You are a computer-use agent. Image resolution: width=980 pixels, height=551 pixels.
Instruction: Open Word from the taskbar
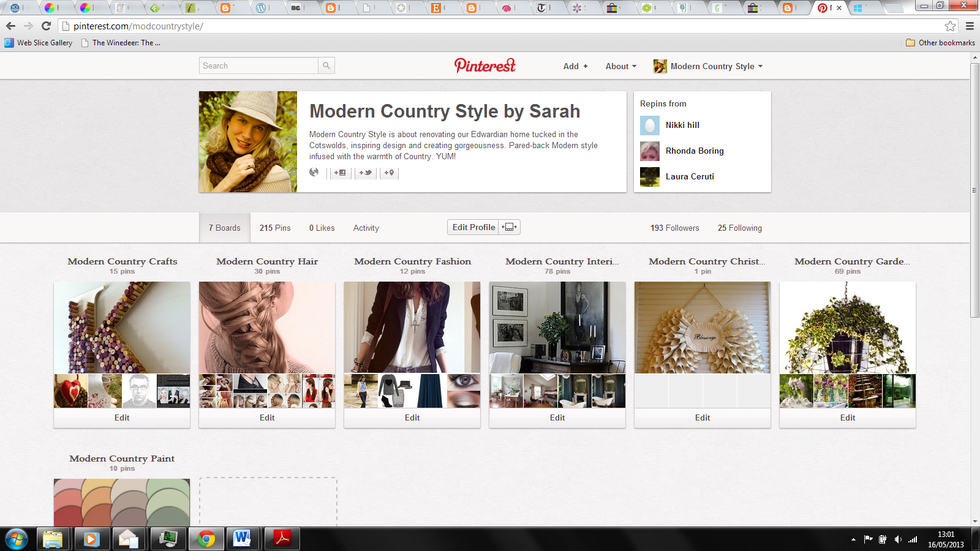tap(243, 539)
